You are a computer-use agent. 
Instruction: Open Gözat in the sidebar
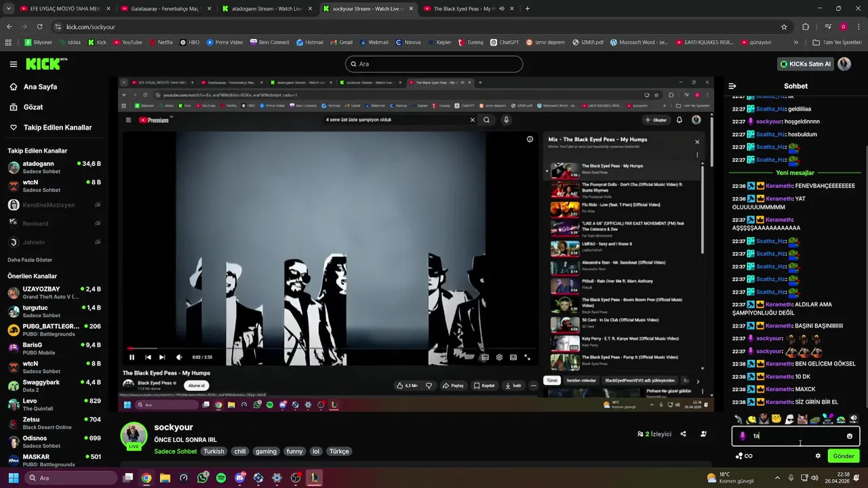(33, 107)
